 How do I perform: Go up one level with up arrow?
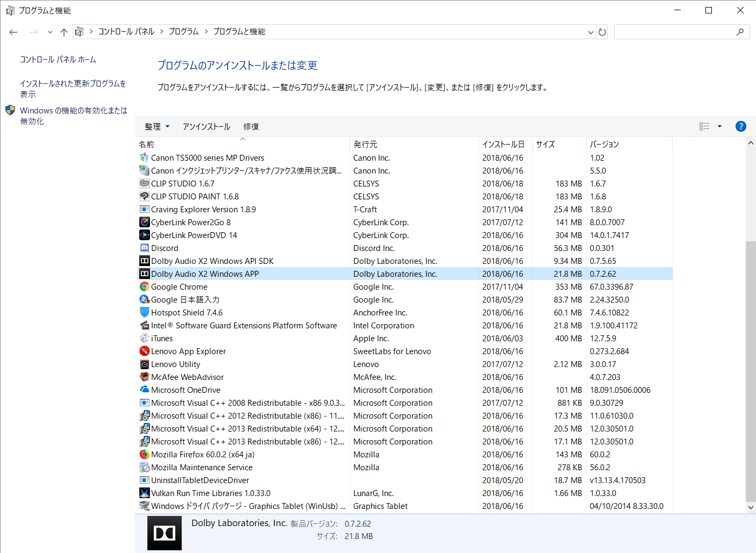point(64,32)
